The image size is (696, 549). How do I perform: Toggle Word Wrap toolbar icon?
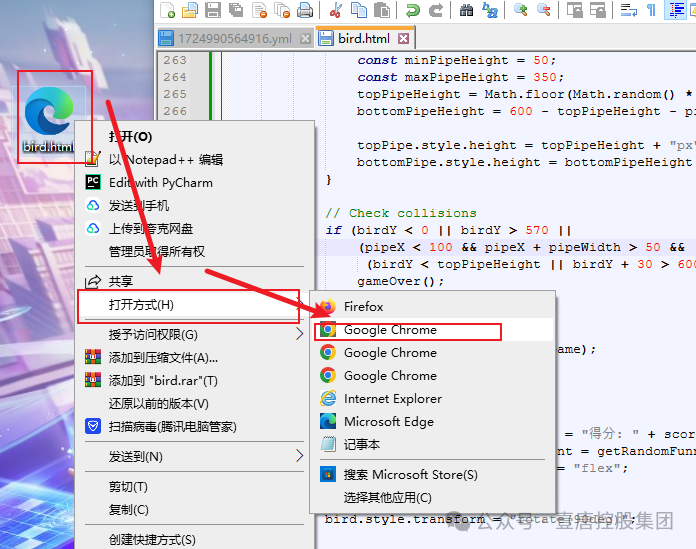[x=629, y=9]
